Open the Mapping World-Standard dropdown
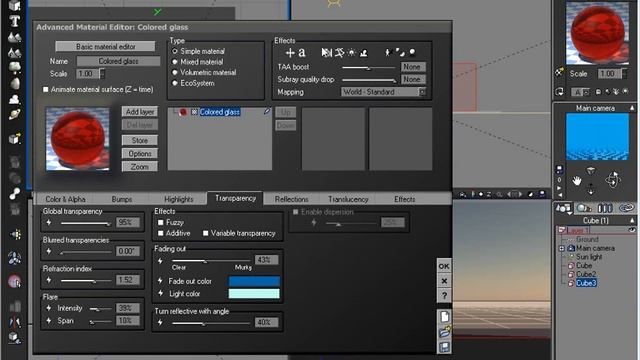Screen dimensions: 640x360 [x=384, y=92]
